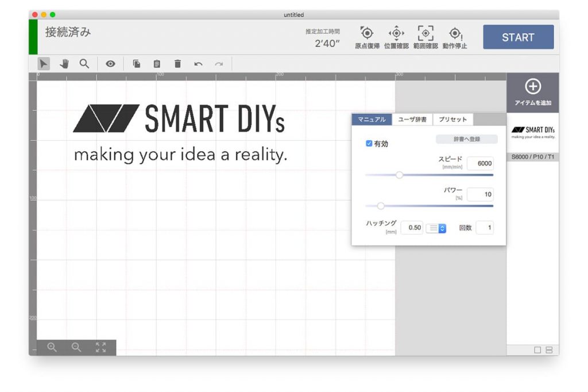Select the arrow pointer tool

click(x=44, y=64)
